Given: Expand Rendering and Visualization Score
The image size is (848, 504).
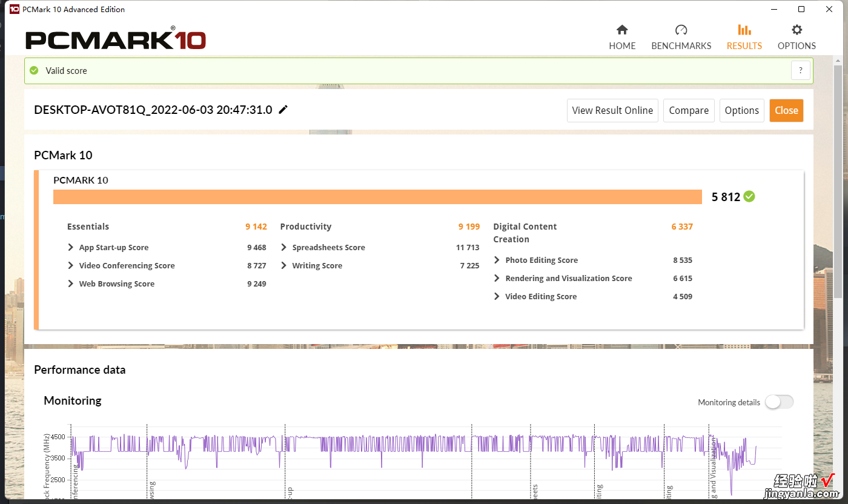Looking at the screenshot, I should 497,278.
